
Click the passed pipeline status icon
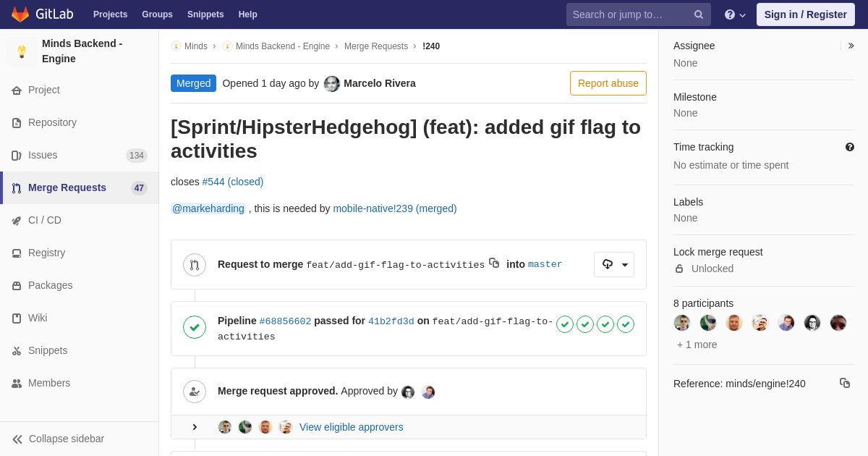195,327
